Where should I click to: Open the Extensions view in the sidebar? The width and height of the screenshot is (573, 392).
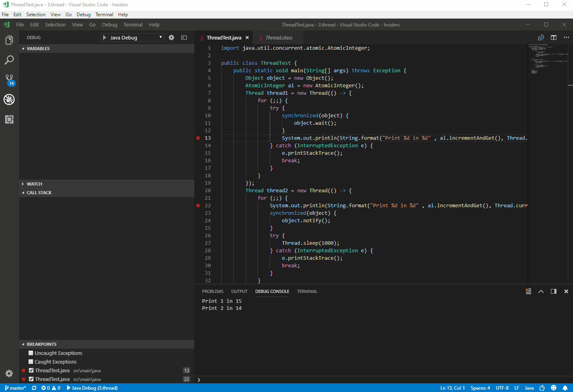(9, 120)
